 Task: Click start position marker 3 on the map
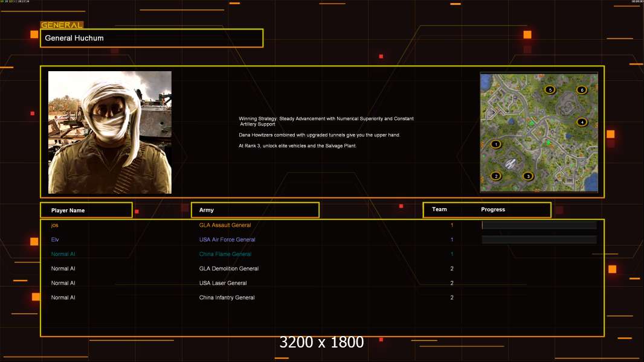528,176
